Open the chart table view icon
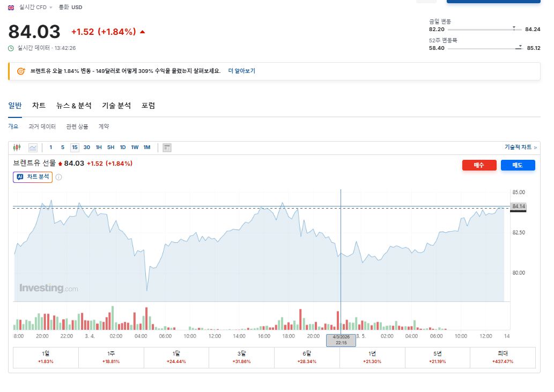554x392 pixels. (167, 147)
